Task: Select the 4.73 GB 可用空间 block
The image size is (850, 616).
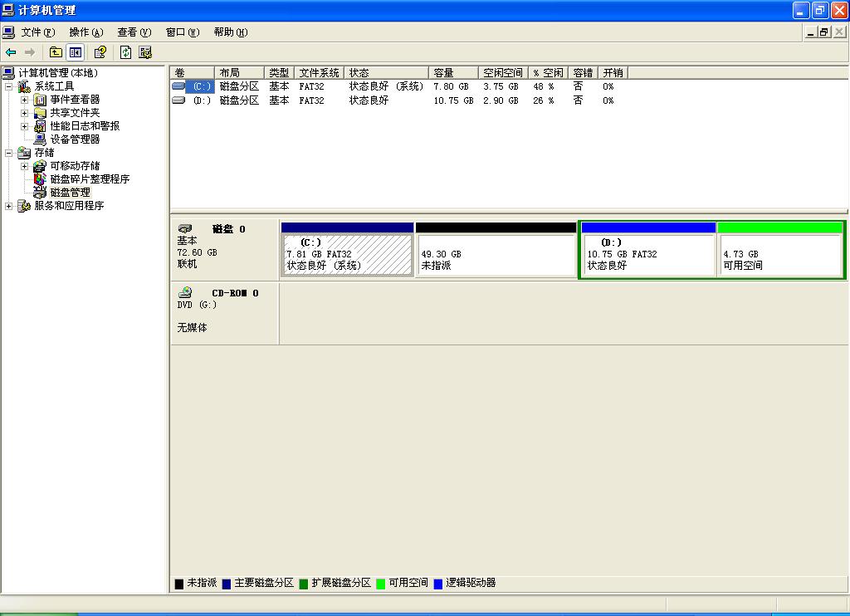Action: point(780,249)
